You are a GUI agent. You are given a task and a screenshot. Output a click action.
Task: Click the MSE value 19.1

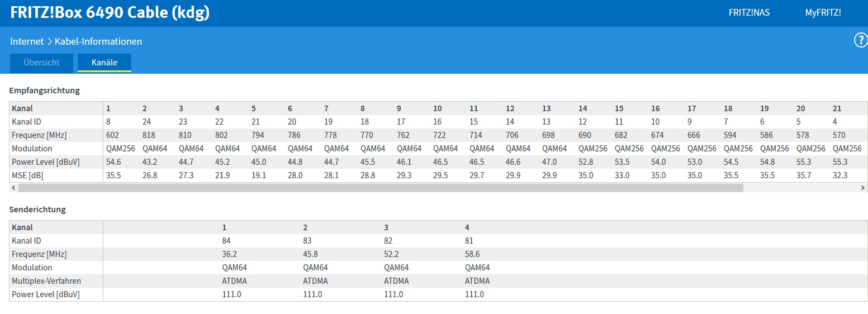[259, 175]
